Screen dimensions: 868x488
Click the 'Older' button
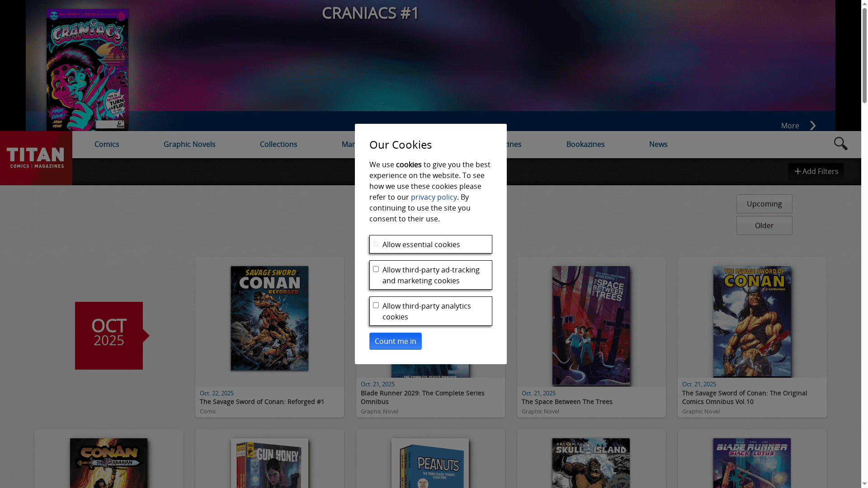click(x=764, y=225)
